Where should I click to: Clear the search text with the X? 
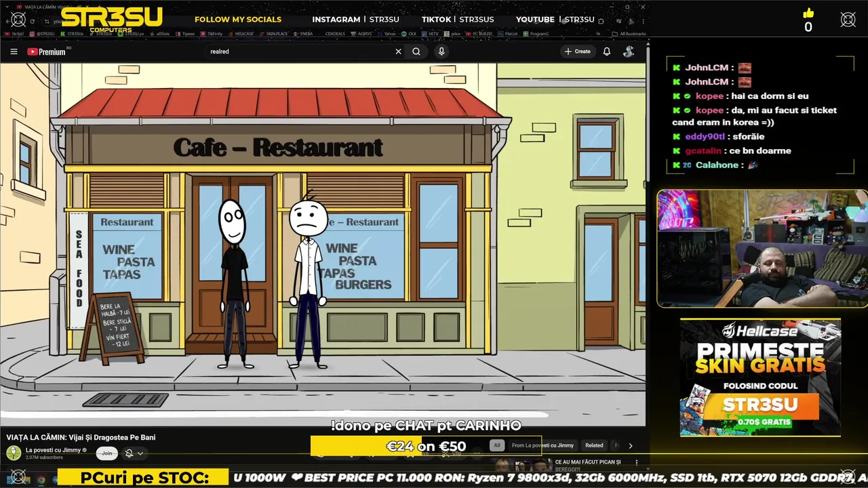tap(398, 52)
